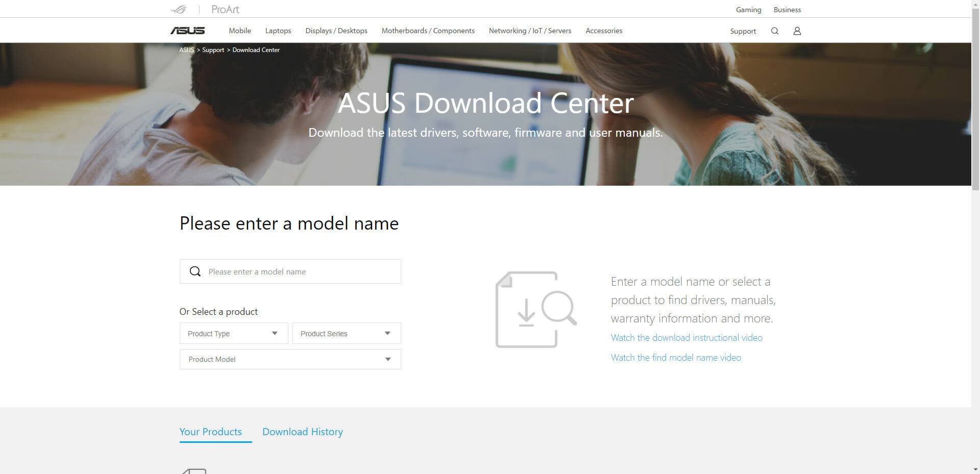Open the Motherboards / Components menu
Image resolution: width=980 pixels, height=474 pixels.
(x=428, y=31)
